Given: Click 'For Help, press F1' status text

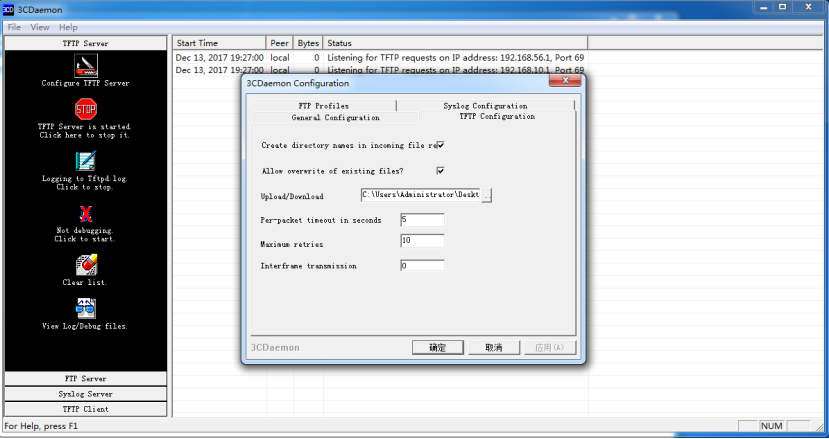Looking at the screenshot, I should (x=41, y=426).
